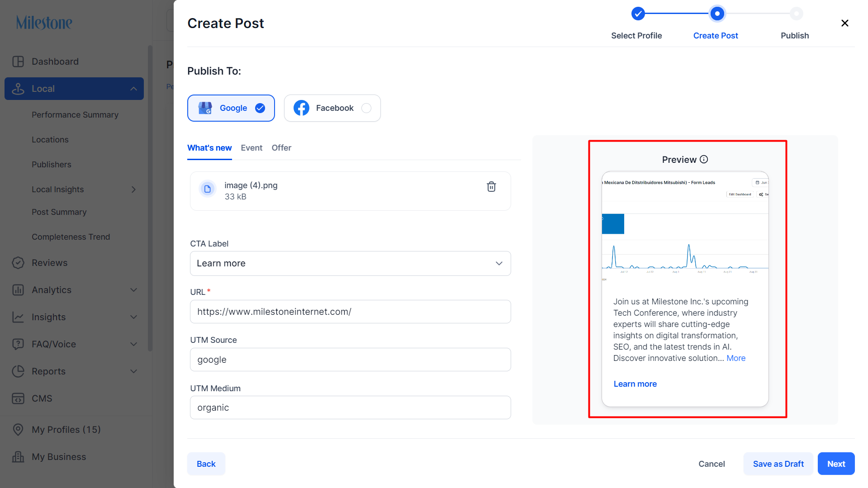868x488 pixels.
Task: Click the Analytics chart icon
Action: tap(18, 290)
